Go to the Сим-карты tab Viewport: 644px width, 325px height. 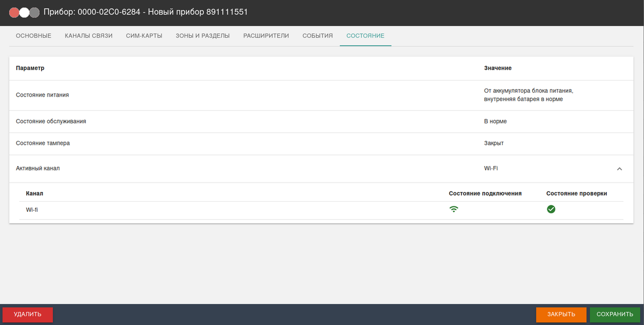(144, 36)
